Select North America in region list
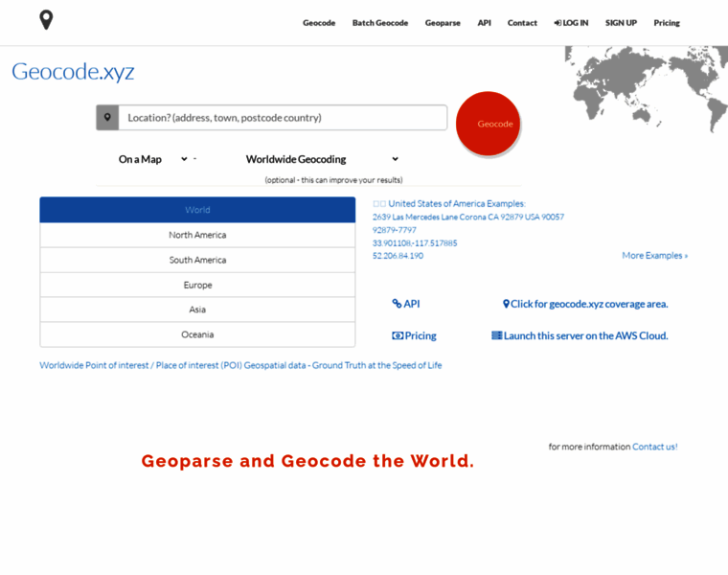 [x=197, y=235]
